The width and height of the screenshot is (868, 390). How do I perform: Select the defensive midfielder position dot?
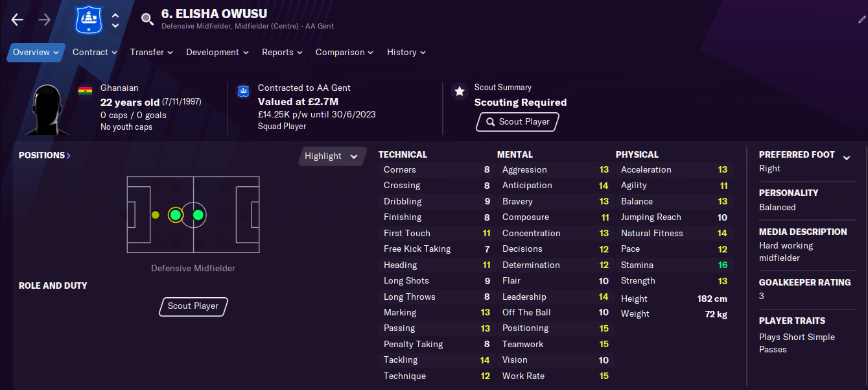175,215
